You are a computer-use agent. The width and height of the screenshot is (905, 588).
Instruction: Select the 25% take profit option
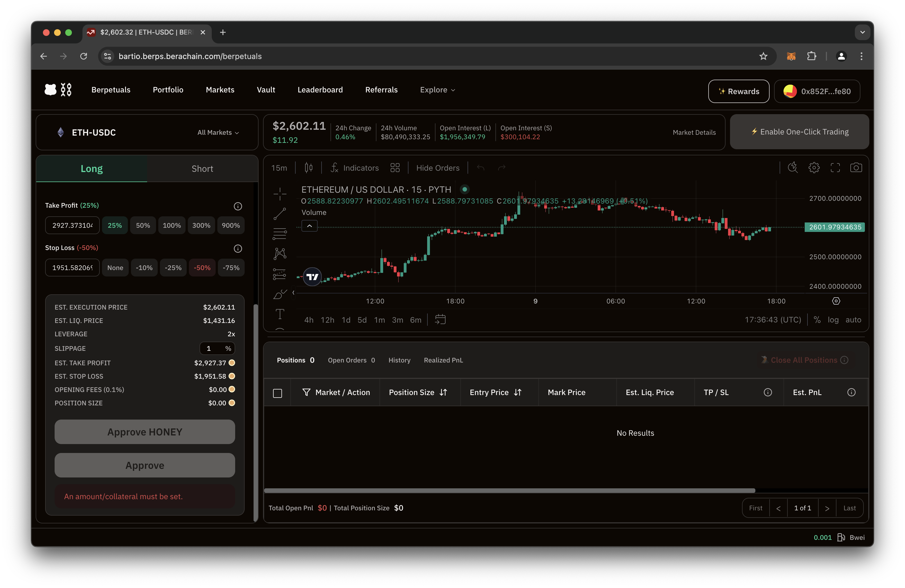pos(115,225)
